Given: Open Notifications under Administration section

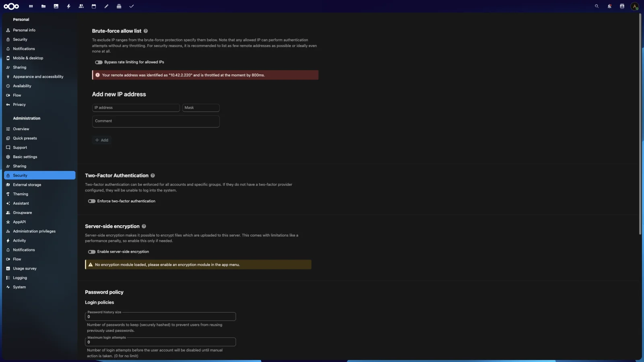Looking at the screenshot, I should click(40, 250).
